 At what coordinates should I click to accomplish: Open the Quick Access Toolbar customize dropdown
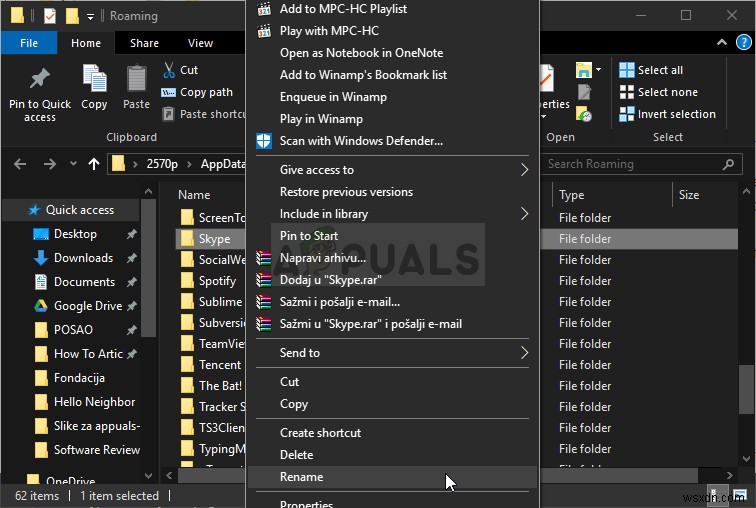pos(90,17)
